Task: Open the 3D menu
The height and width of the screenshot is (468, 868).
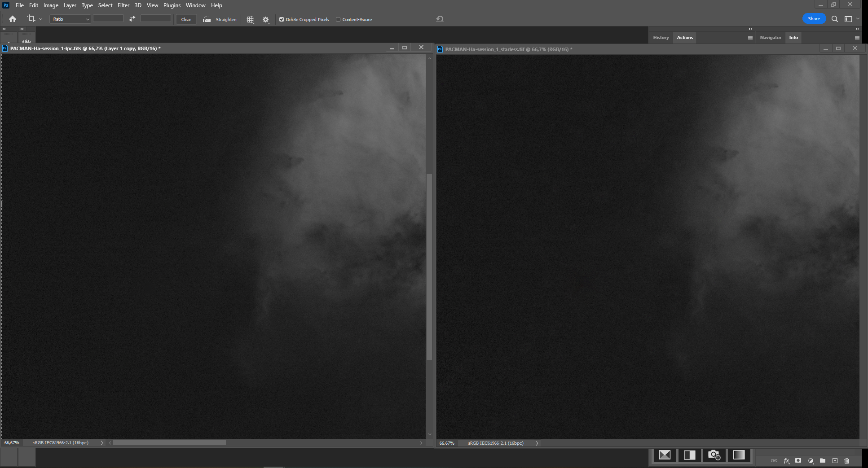Action: [138, 5]
